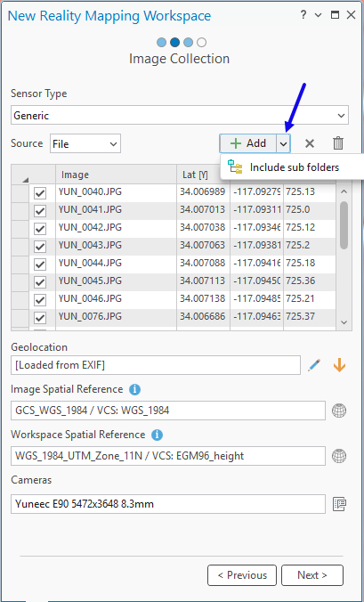Uncheck the YUN_0040.JPG checkbox

pos(40,193)
